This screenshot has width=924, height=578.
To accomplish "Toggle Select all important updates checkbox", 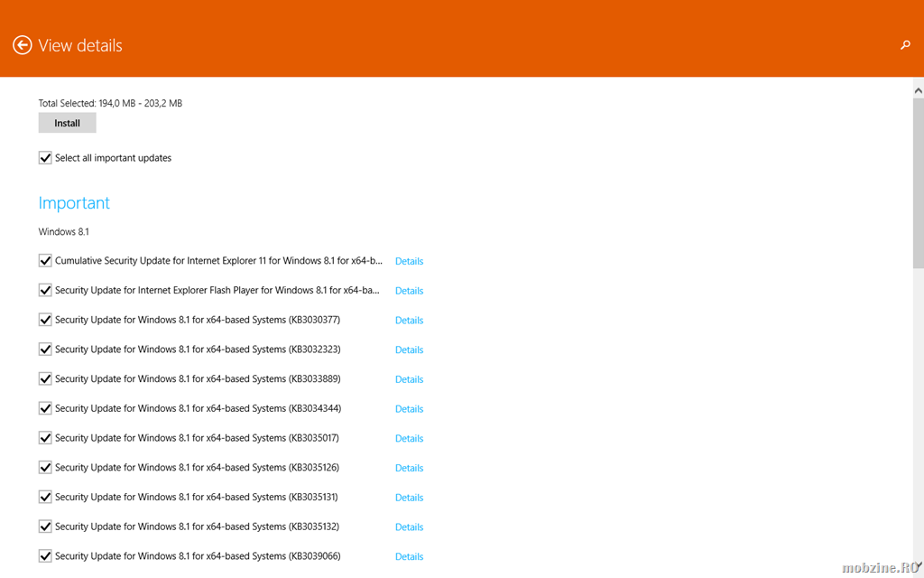I will tap(45, 157).
